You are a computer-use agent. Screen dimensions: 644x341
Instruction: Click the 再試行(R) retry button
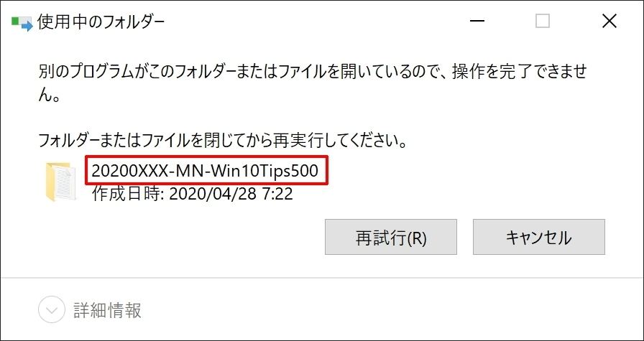click(x=390, y=237)
